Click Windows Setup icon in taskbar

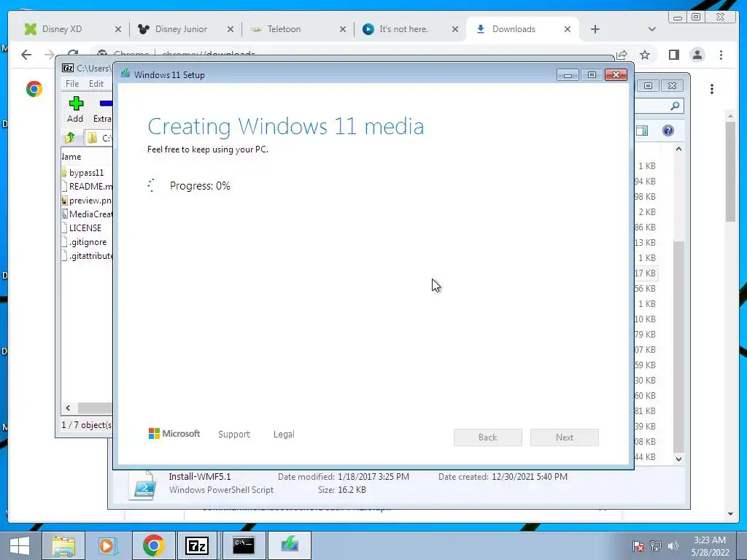coord(289,545)
